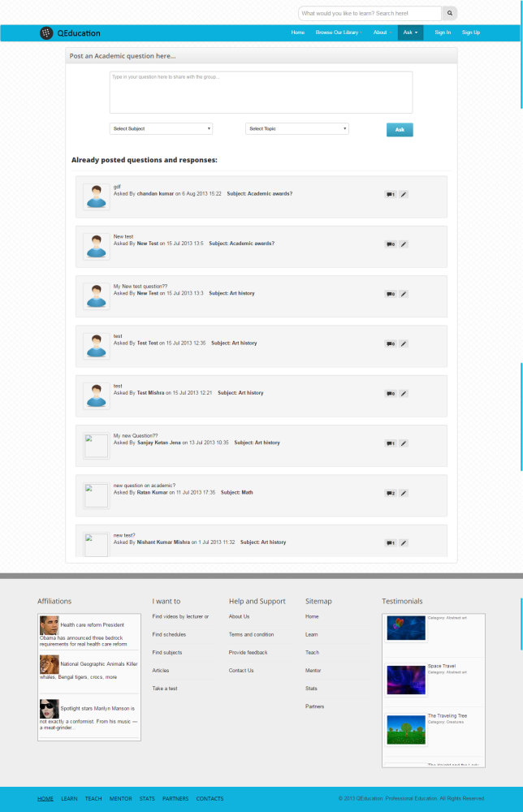The height and width of the screenshot is (812, 523).
Task: Open comments on 'New test' question
Action: click(x=391, y=244)
